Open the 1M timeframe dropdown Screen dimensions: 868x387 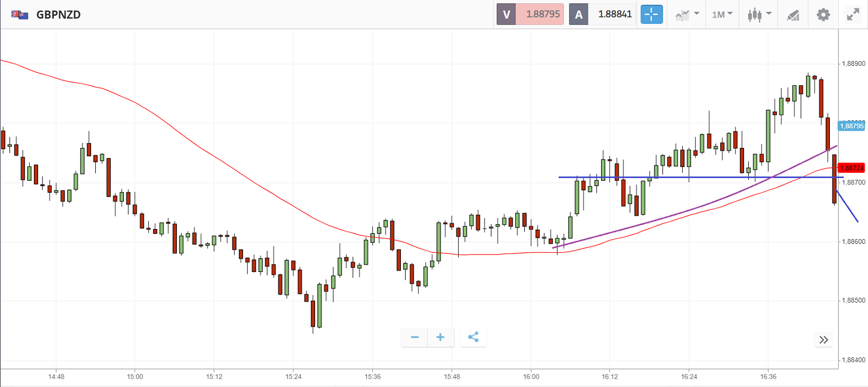(722, 14)
